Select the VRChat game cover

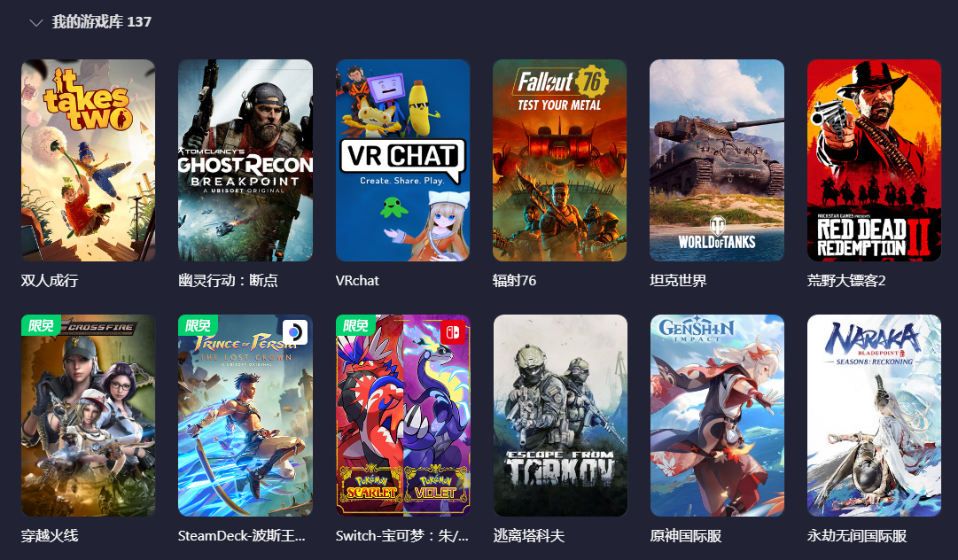pos(402,160)
